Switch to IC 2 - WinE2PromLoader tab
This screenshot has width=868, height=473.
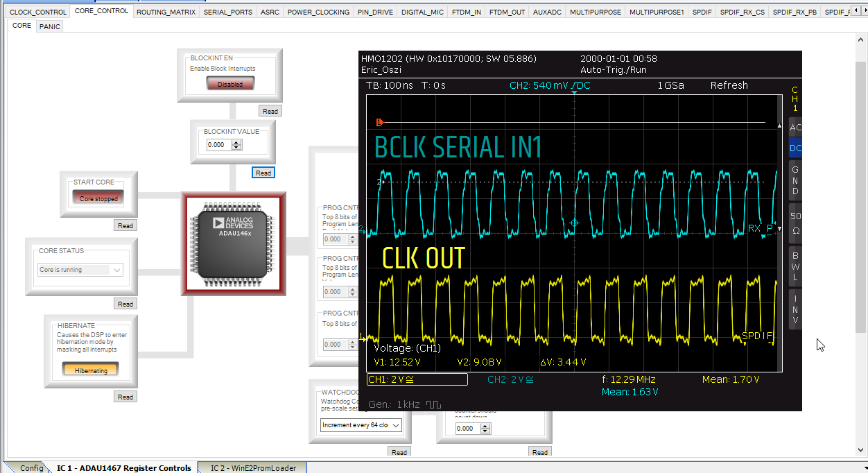[253, 468]
